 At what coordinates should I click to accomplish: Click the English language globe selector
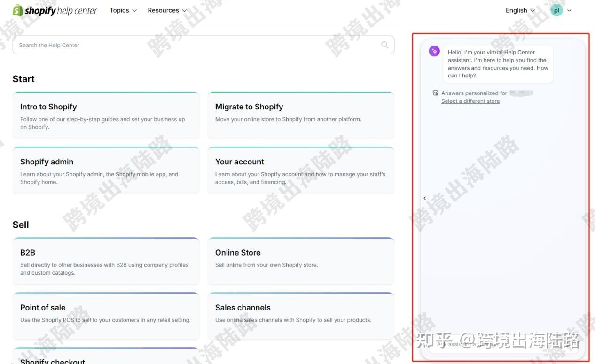[516, 10]
